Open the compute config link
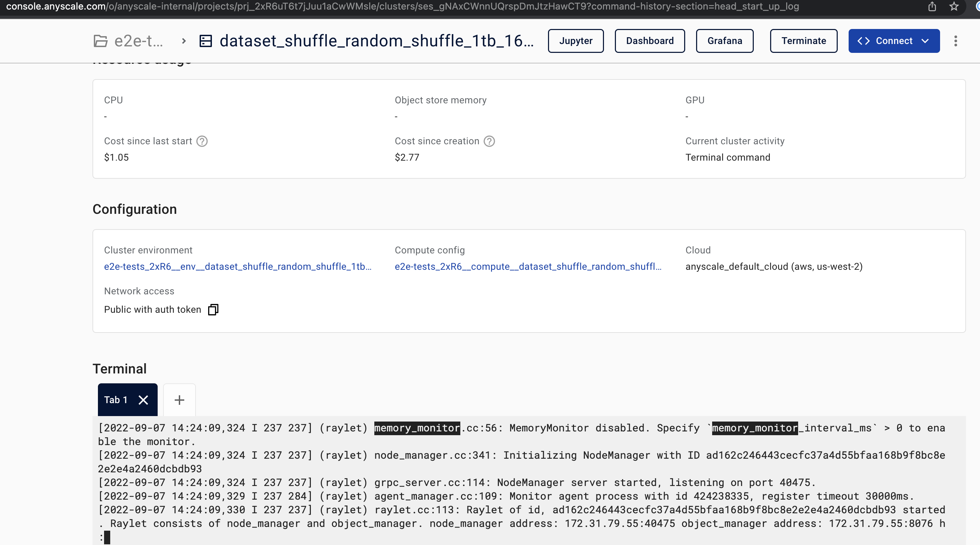 pyautogui.click(x=528, y=266)
